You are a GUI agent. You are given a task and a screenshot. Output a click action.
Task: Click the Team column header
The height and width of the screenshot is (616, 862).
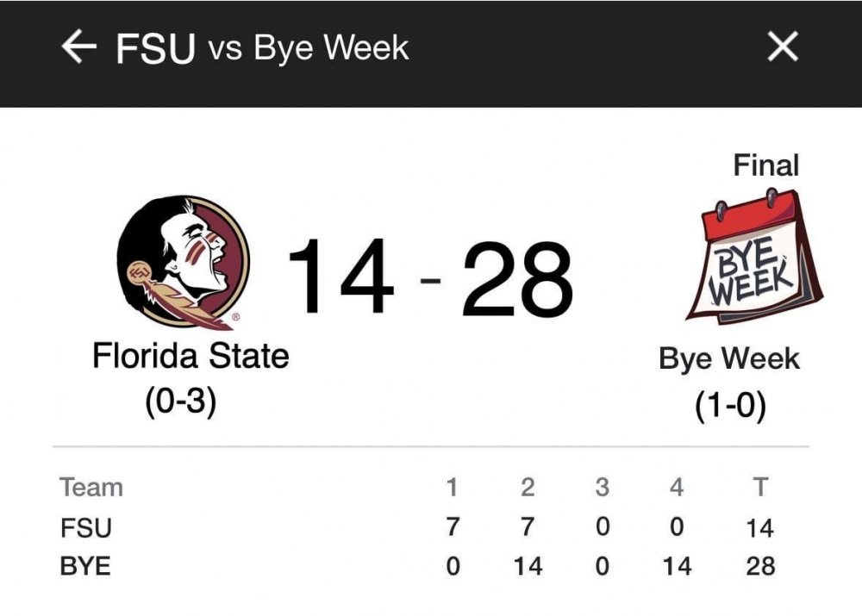91,488
